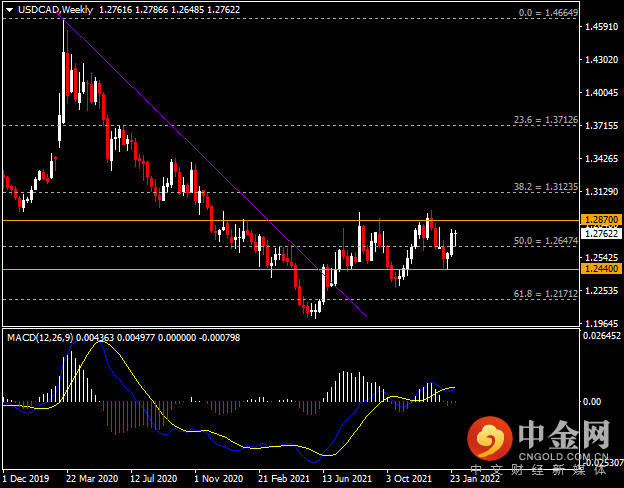Open the chart menu triangle beside USDCAD
This screenshot has height=488, width=624.
tap(9, 10)
